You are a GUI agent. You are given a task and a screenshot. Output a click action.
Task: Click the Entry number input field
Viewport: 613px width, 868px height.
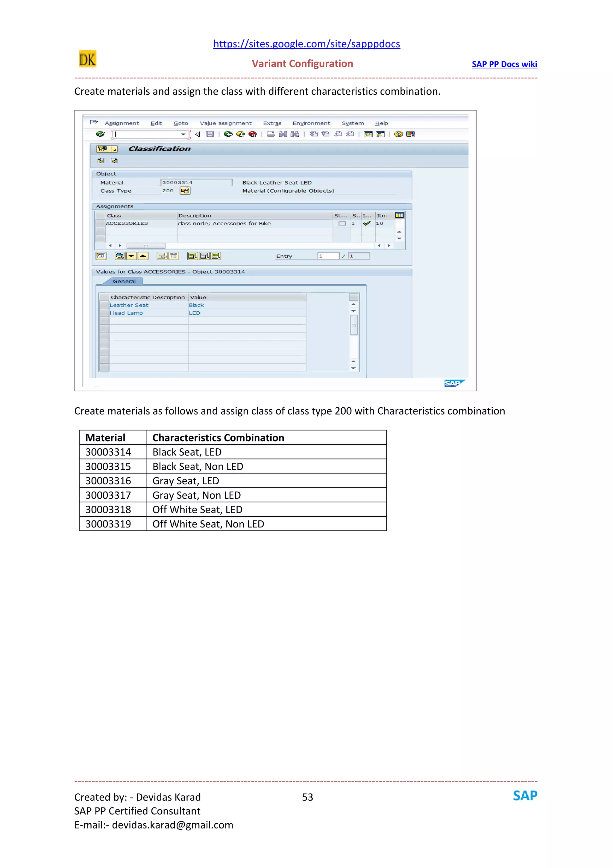328,256
